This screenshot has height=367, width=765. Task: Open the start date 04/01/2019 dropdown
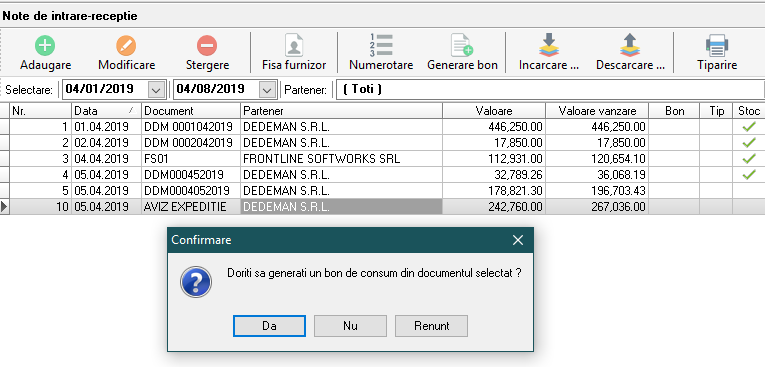(x=156, y=89)
